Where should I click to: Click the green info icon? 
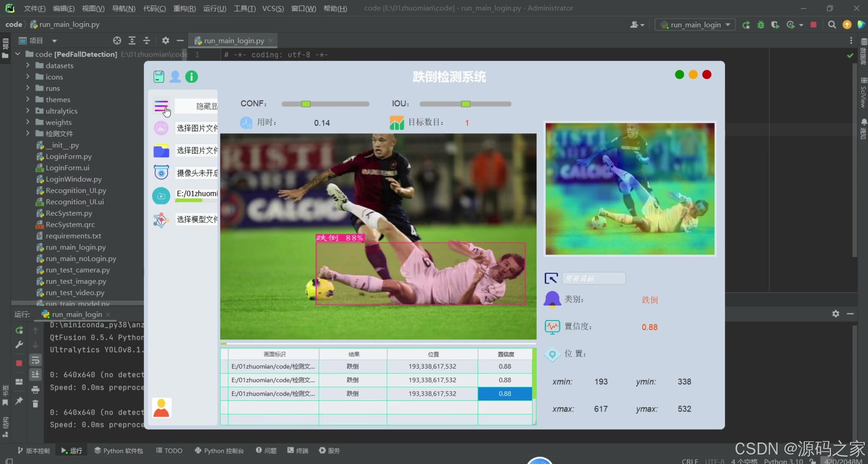(191, 77)
